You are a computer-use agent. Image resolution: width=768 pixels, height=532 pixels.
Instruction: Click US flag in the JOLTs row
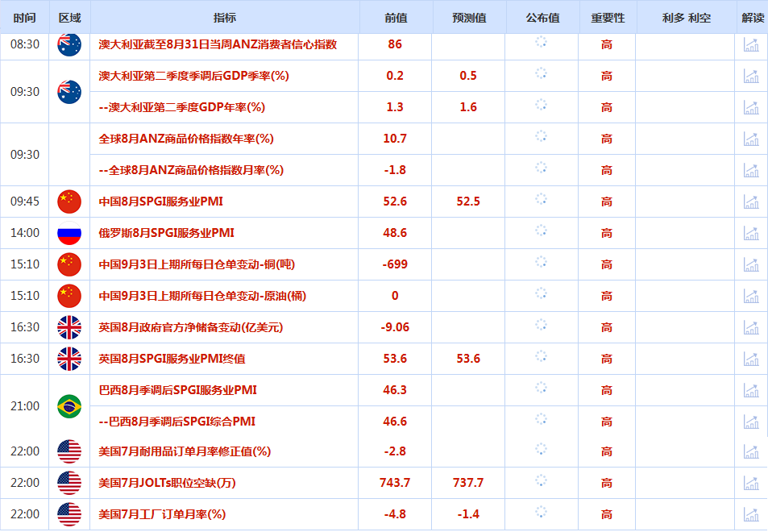pos(69,483)
